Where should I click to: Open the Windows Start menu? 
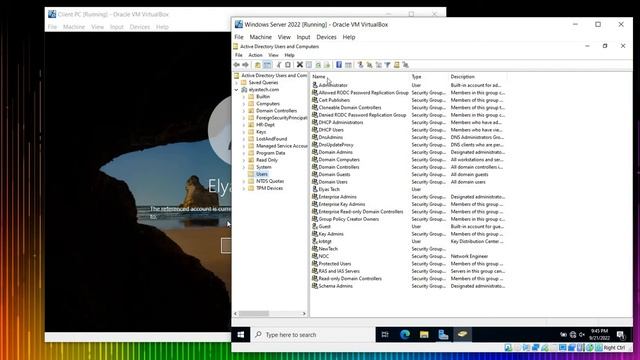(241, 335)
